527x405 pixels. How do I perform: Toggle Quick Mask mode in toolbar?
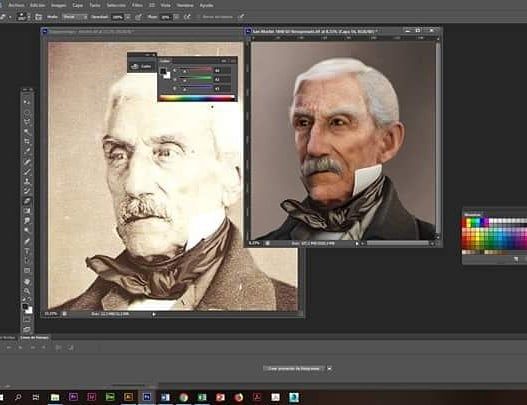click(x=27, y=319)
